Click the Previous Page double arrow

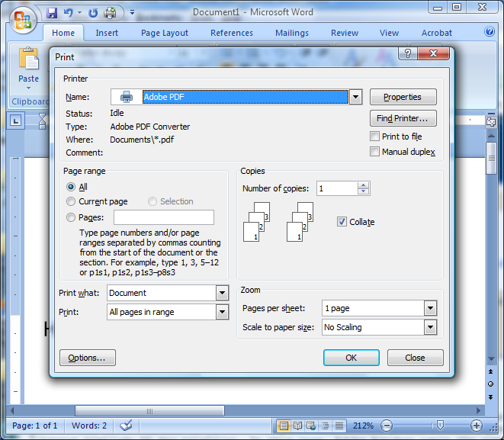(490, 371)
